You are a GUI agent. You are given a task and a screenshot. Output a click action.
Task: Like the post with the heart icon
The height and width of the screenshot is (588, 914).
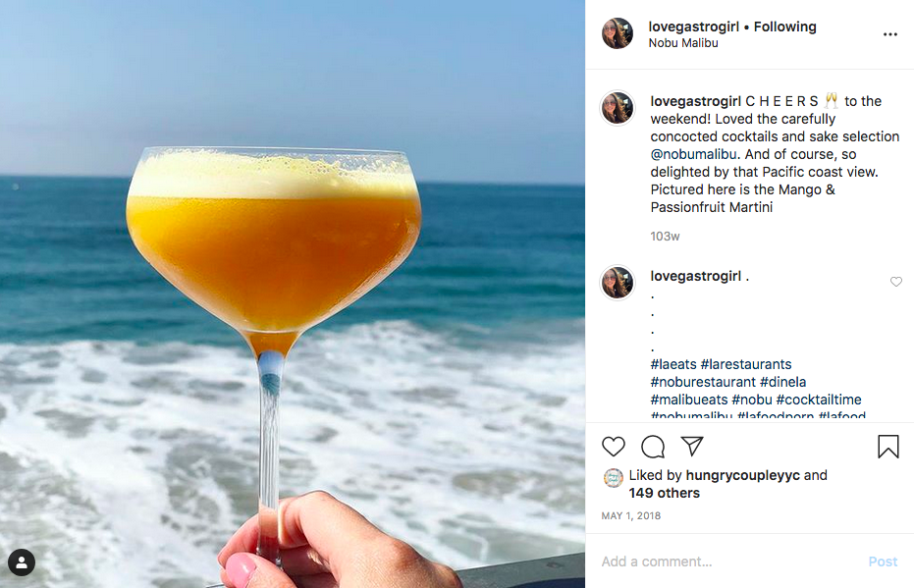(x=614, y=447)
